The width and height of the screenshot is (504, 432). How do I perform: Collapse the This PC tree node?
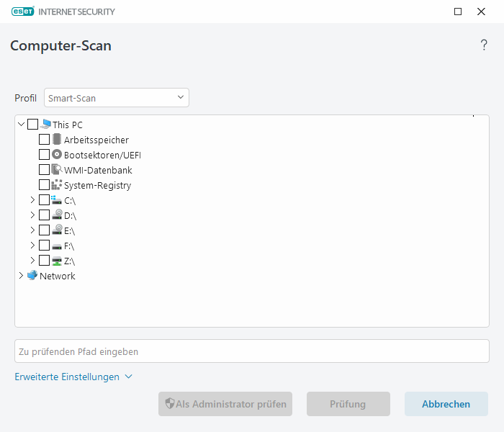(21, 125)
